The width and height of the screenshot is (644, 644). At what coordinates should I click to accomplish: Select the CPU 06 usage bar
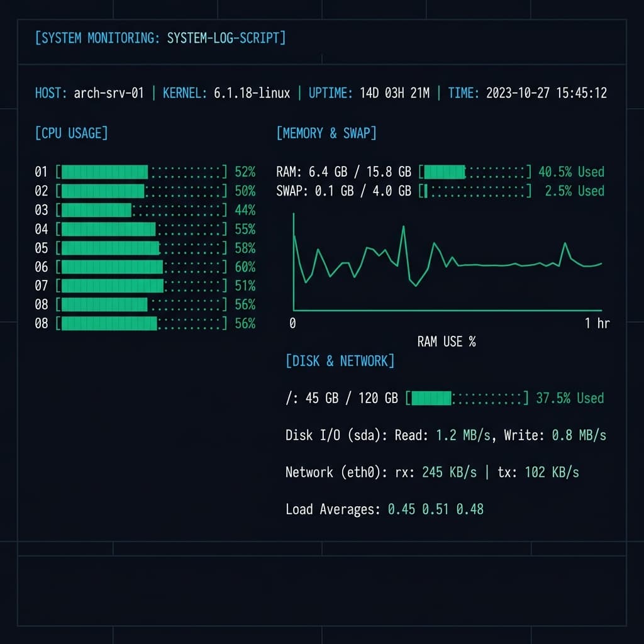(x=142, y=267)
